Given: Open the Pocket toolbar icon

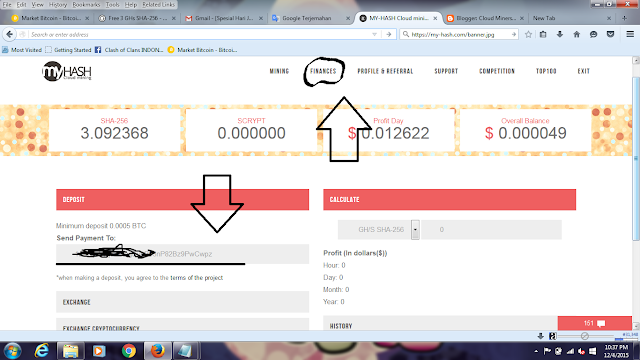Looking at the screenshot, I should pos(610,34).
